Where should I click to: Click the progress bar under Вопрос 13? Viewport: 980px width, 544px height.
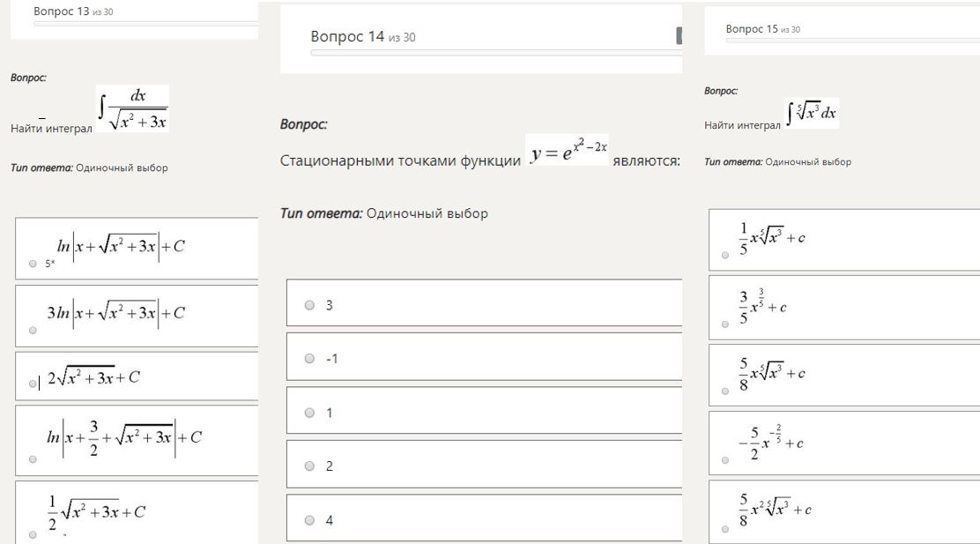tap(145, 24)
